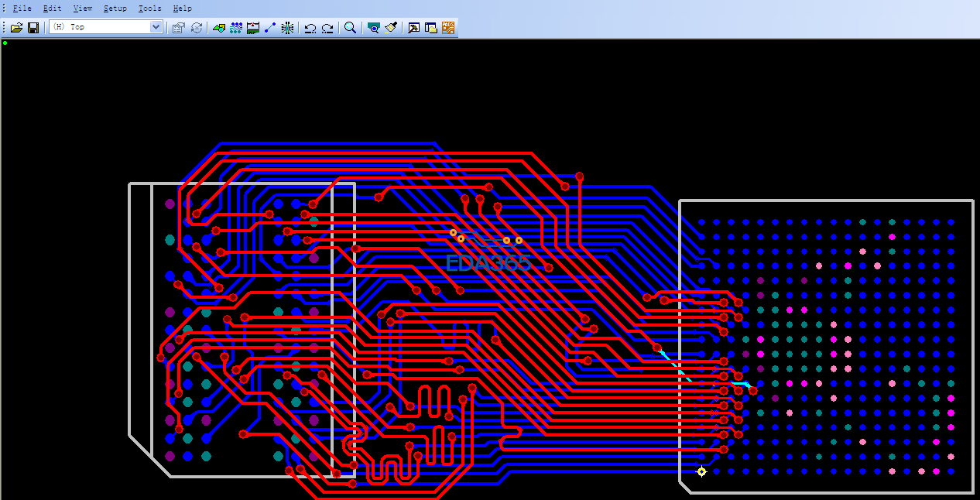This screenshot has height=500, width=980.
Task: Open the Selection Filter toolbar icon
Action: point(219,28)
